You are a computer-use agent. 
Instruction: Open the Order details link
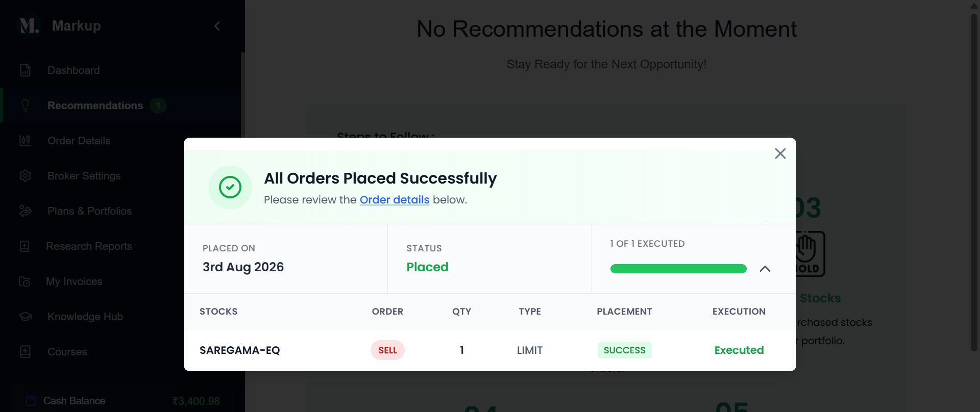point(395,200)
